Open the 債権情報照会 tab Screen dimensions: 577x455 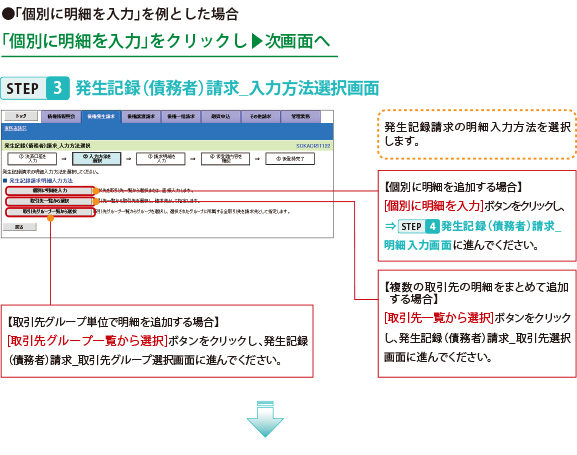(61, 117)
